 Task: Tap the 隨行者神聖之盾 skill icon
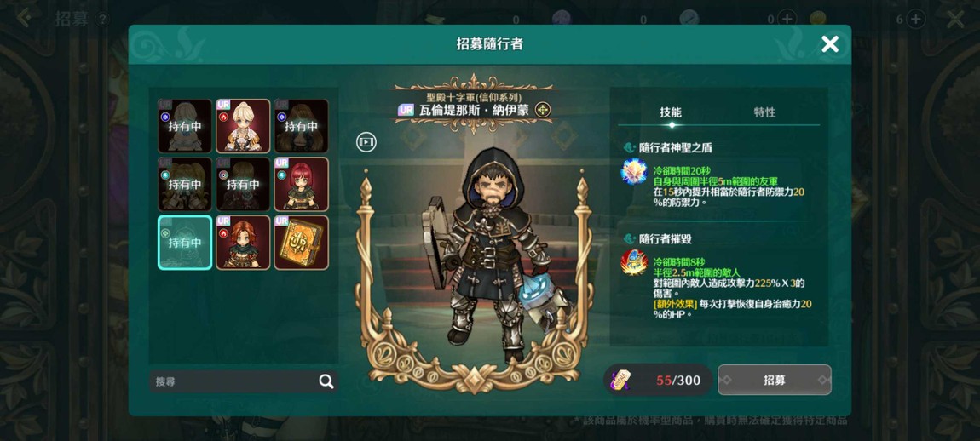point(633,172)
